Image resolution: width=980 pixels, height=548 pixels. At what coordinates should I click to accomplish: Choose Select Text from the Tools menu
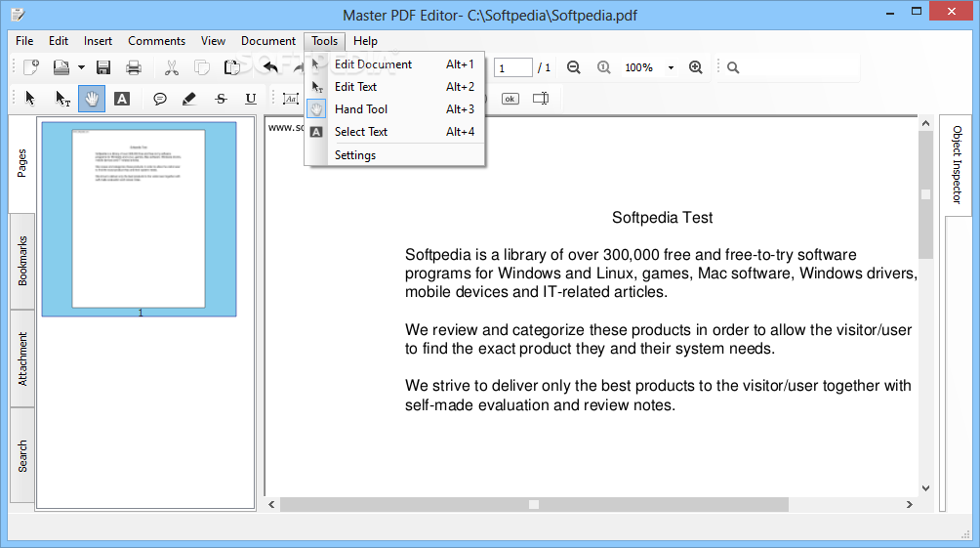click(x=394, y=131)
